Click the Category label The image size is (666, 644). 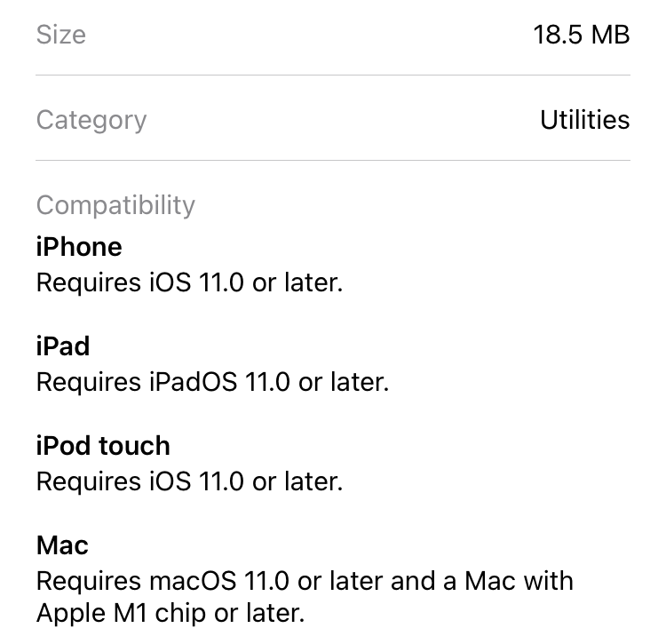click(91, 120)
